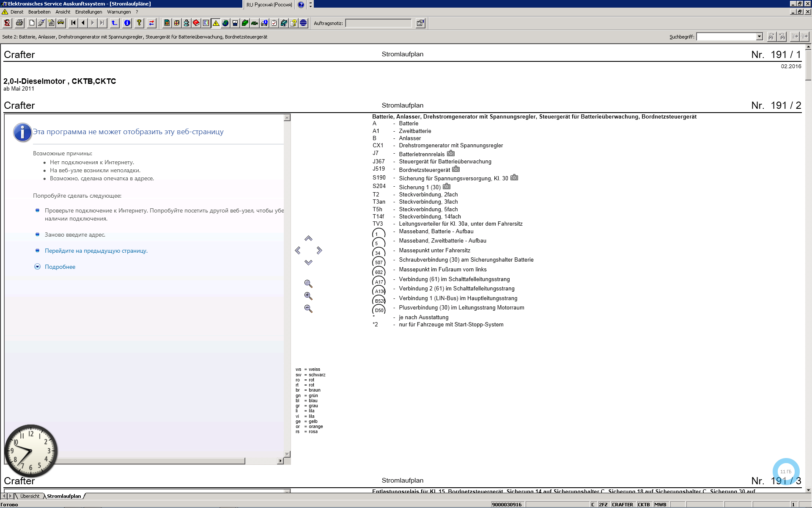Open the Dienst menu
Screen dimensions: 812x508
tap(17, 12)
